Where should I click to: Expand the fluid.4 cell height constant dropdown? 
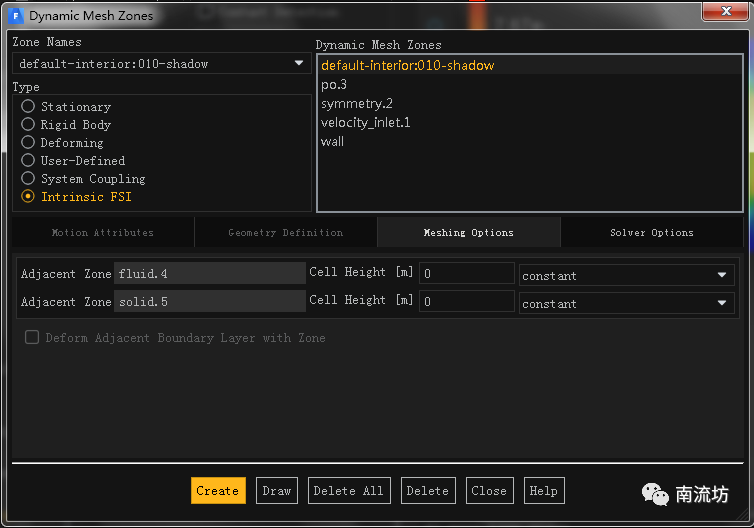626,275
